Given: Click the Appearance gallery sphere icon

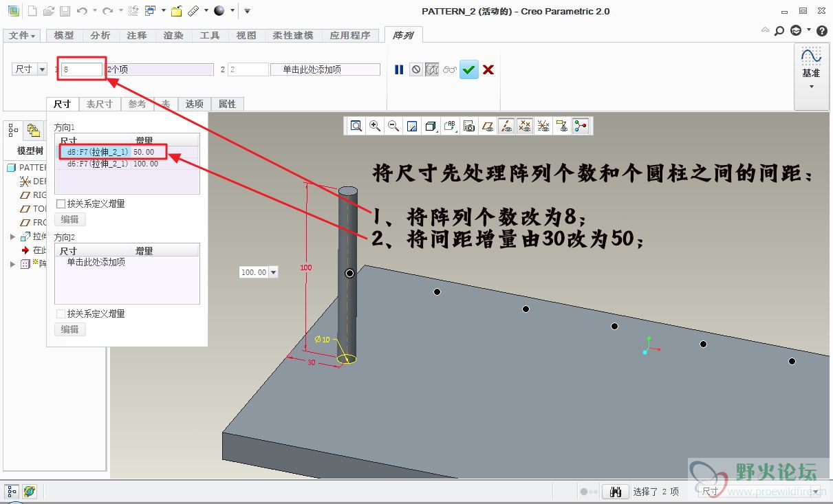Looking at the screenshot, I should (219, 11).
